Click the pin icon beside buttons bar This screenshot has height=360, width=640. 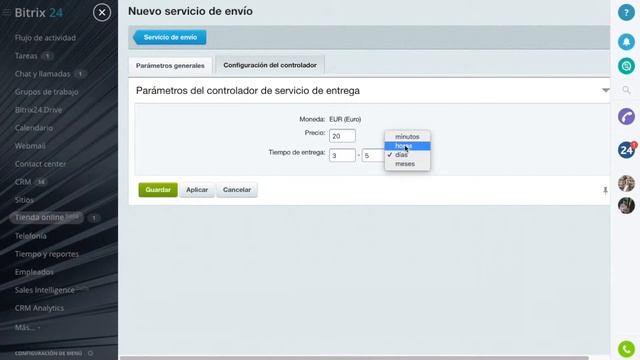pyautogui.click(x=605, y=191)
